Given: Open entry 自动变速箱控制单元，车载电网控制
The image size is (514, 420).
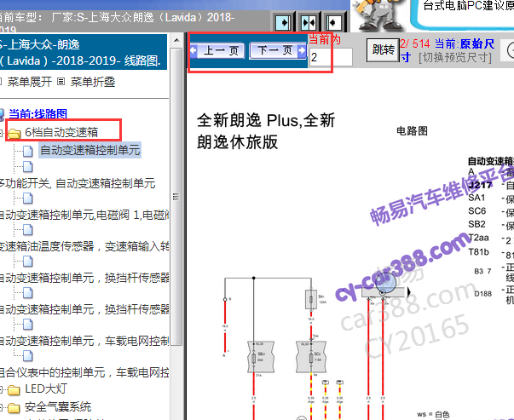Looking at the screenshot, I should tap(84, 341).
